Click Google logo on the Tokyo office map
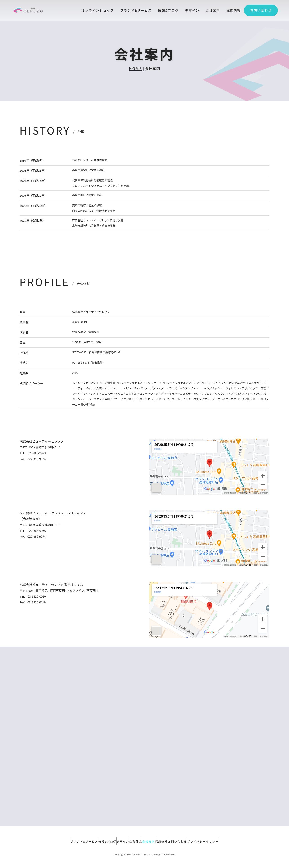 click(x=209, y=632)
